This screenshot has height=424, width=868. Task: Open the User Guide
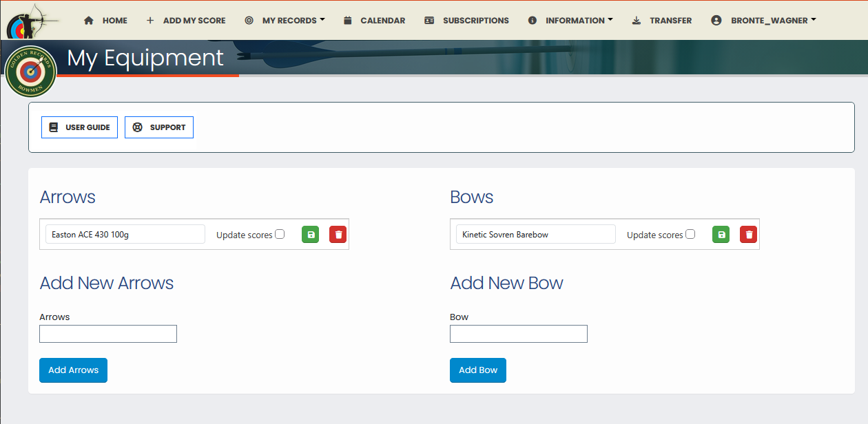(x=80, y=127)
